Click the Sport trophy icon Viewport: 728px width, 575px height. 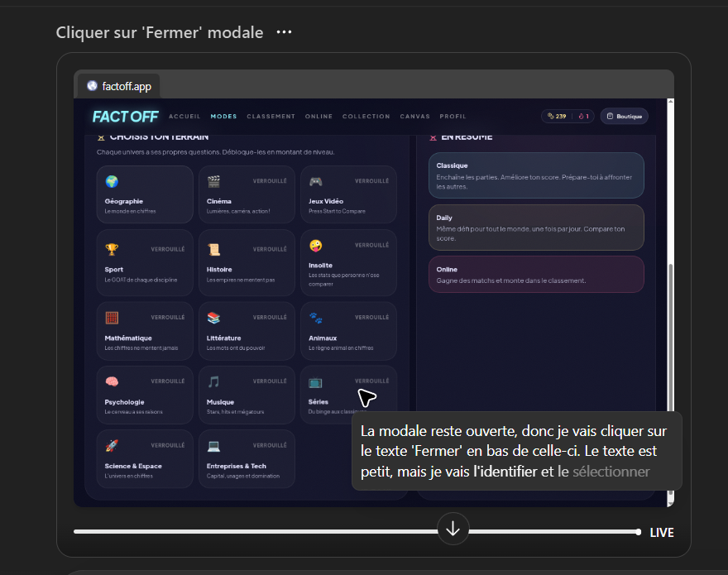click(112, 249)
